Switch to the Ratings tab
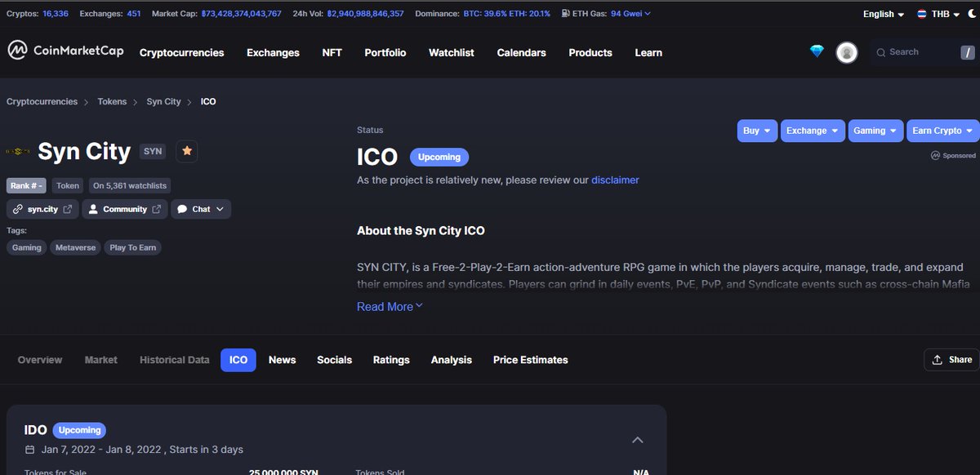The height and width of the screenshot is (475, 980). click(x=391, y=360)
